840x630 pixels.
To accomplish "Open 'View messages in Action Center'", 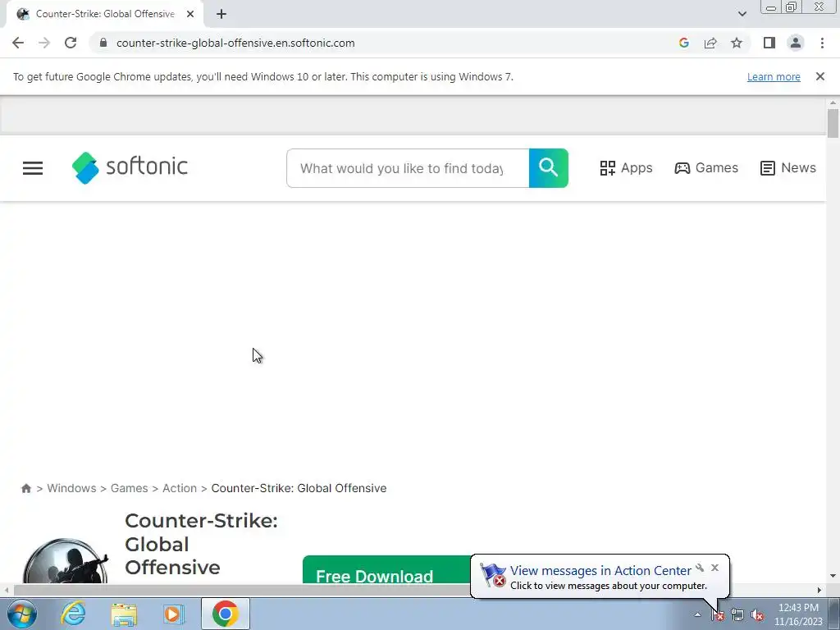I will (600, 571).
